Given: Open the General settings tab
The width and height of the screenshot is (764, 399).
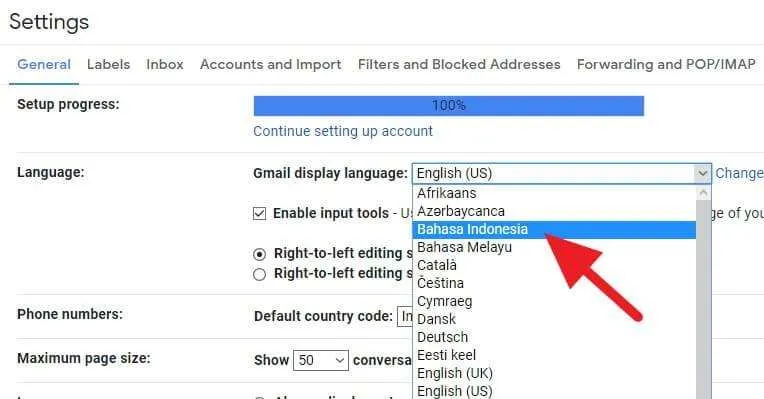Looking at the screenshot, I should pos(44,64).
